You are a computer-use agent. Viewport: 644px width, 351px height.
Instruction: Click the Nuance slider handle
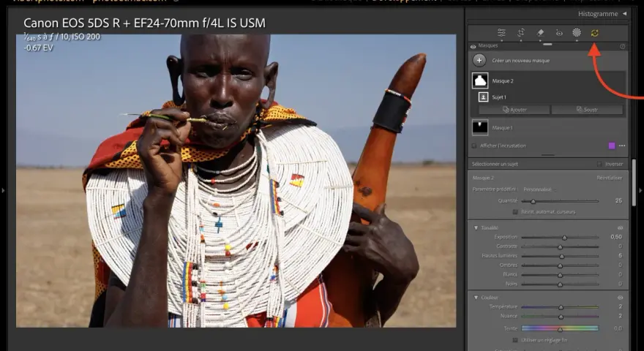[561, 317]
